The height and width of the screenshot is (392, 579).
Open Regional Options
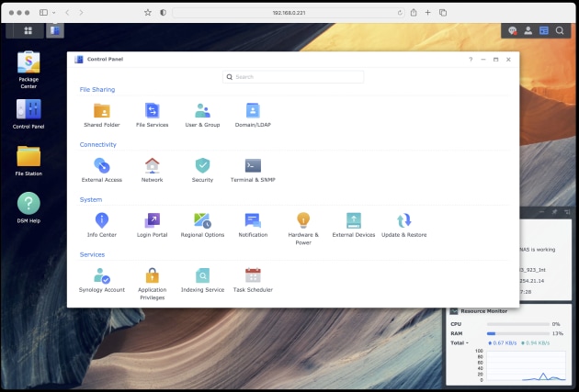pos(202,225)
